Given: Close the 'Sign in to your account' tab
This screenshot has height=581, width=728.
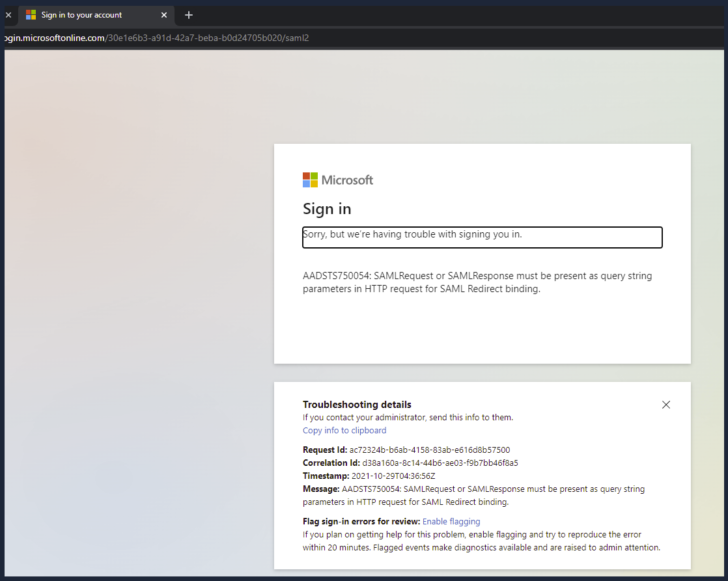Looking at the screenshot, I should [164, 16].
